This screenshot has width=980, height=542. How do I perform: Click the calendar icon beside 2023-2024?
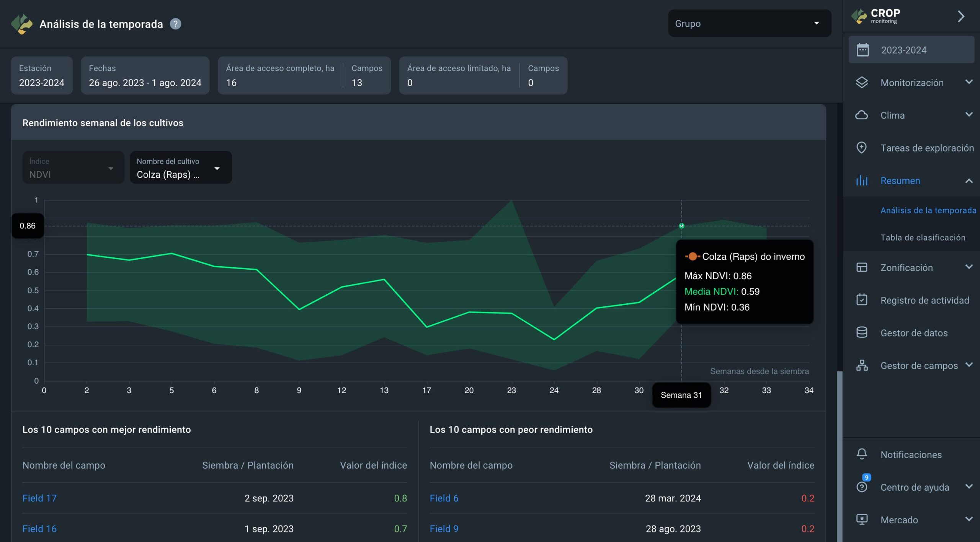tap(862, 50)
